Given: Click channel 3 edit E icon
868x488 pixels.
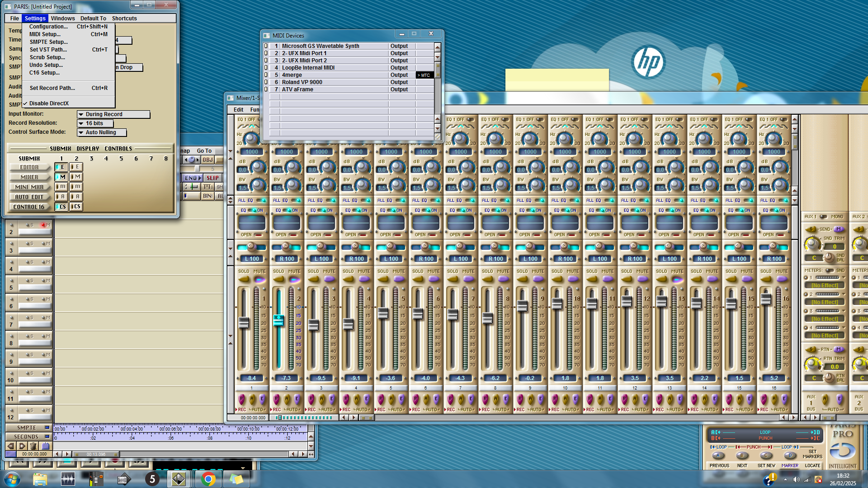Looking at the screenshot, I should [x=332, y=399].
